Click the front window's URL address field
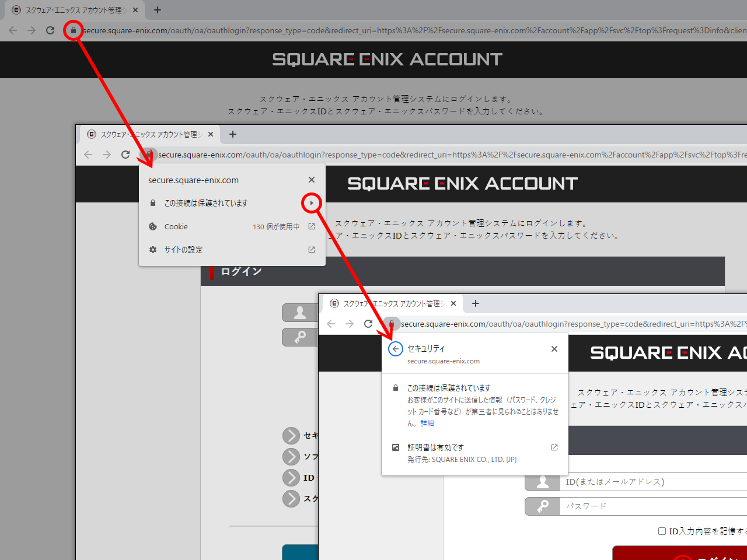 (x=574, y=324)
